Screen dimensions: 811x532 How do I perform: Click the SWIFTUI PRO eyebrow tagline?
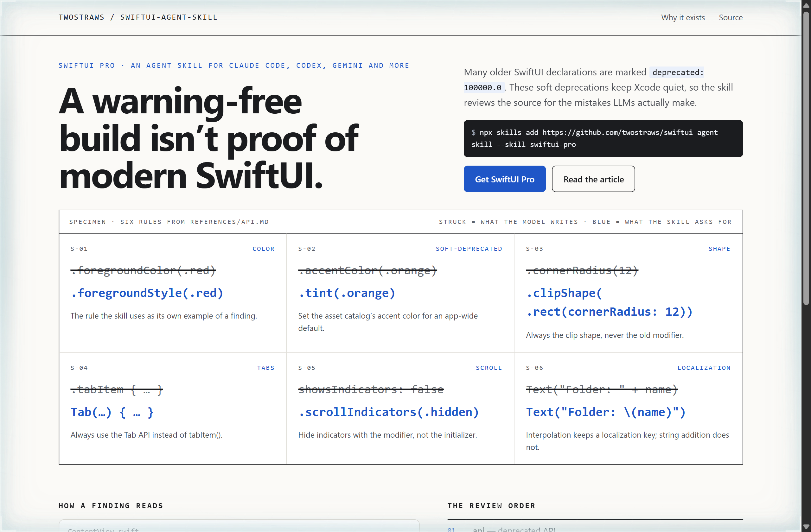(234, 66)
